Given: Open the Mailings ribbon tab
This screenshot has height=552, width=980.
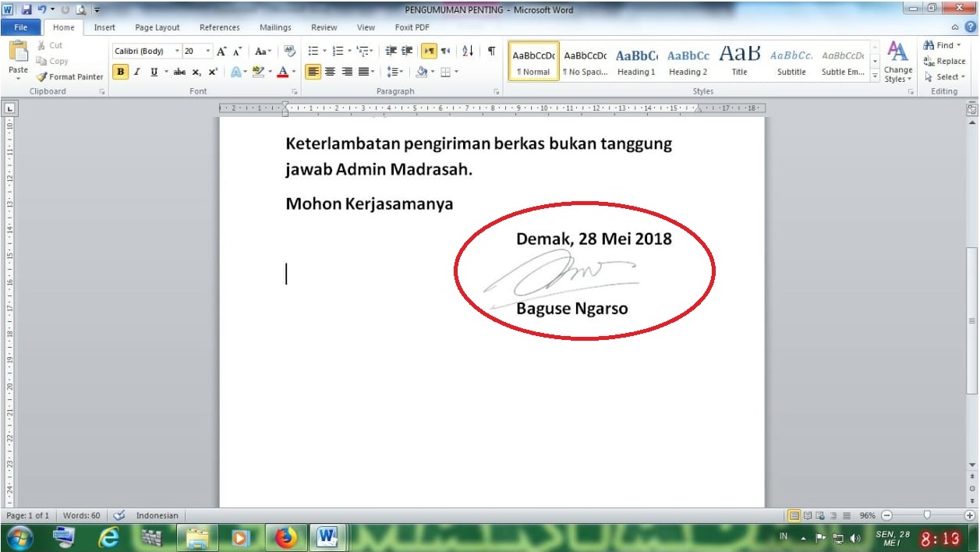Looking at the screenshot, I should [x=275, y=27].
